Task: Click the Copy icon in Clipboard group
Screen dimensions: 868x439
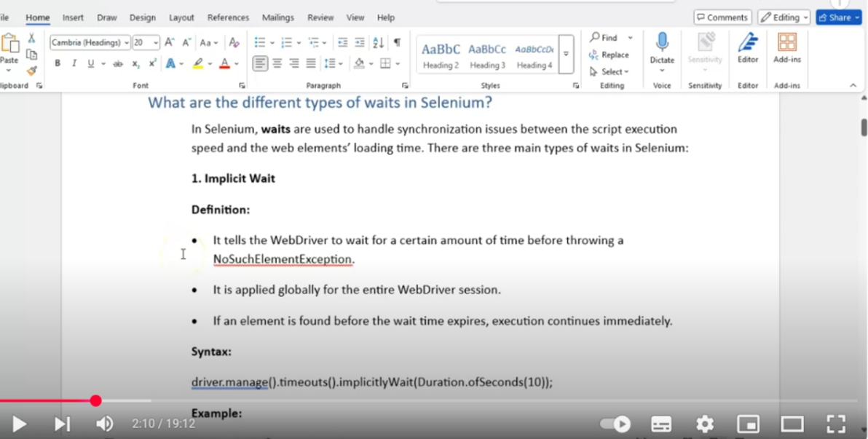Action: point(31,55)
